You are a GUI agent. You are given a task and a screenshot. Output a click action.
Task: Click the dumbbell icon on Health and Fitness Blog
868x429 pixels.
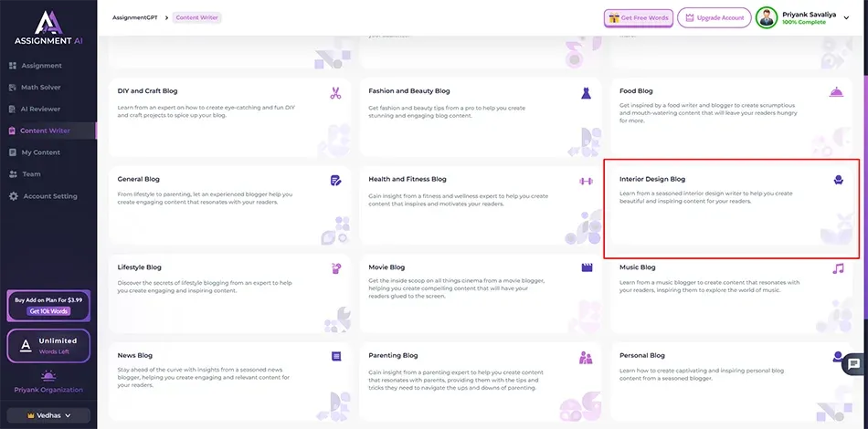(586, 181)
